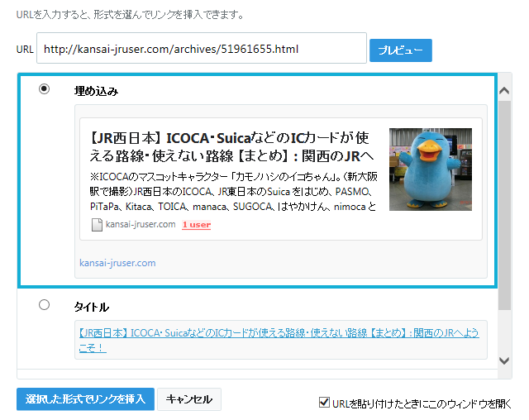Select the 埋め込み radio button
This screenshot has height=420, width=529.
44,89
